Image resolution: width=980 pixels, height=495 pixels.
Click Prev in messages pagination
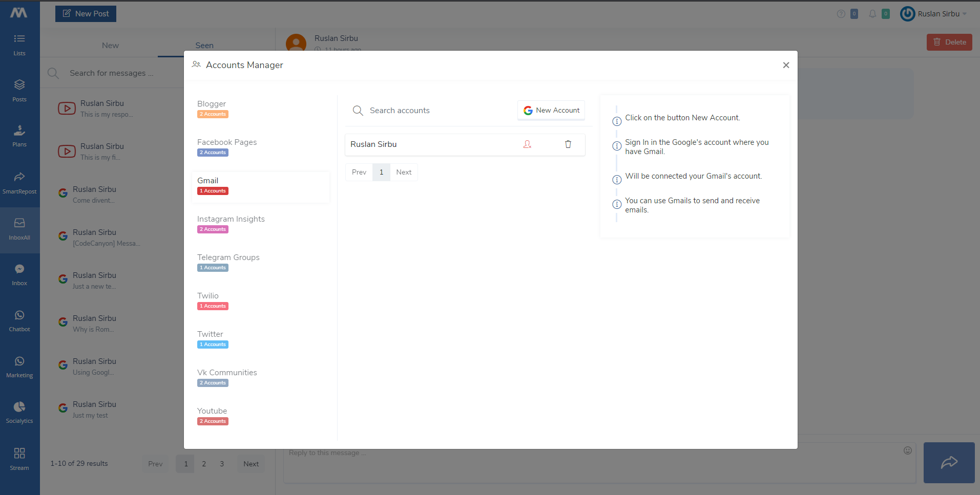click(155, 464)
